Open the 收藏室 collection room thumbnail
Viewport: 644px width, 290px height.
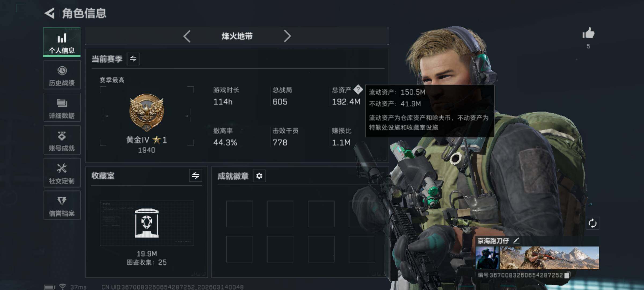point(147,223)
